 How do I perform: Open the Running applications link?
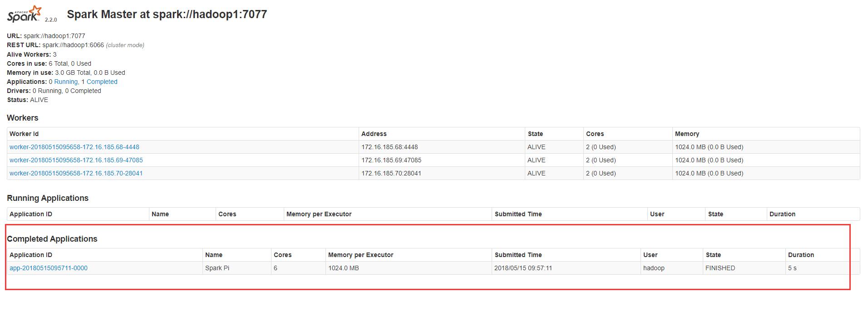66,82
